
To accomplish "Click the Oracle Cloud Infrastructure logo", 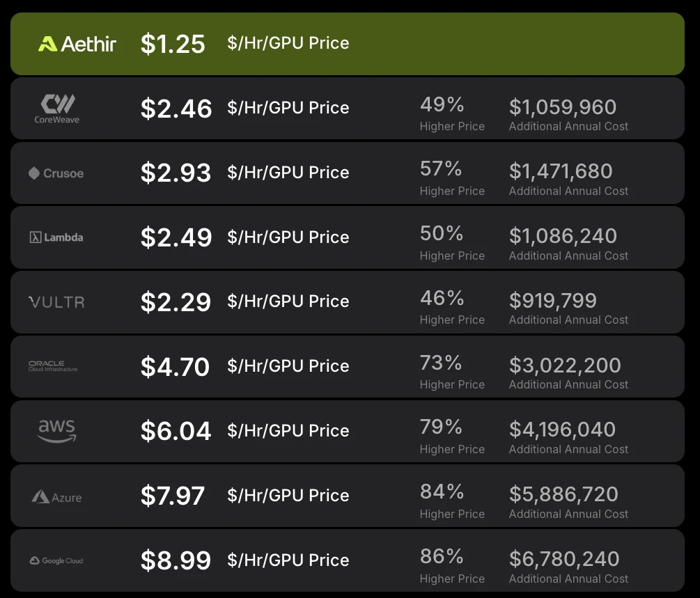I will 53,366.
